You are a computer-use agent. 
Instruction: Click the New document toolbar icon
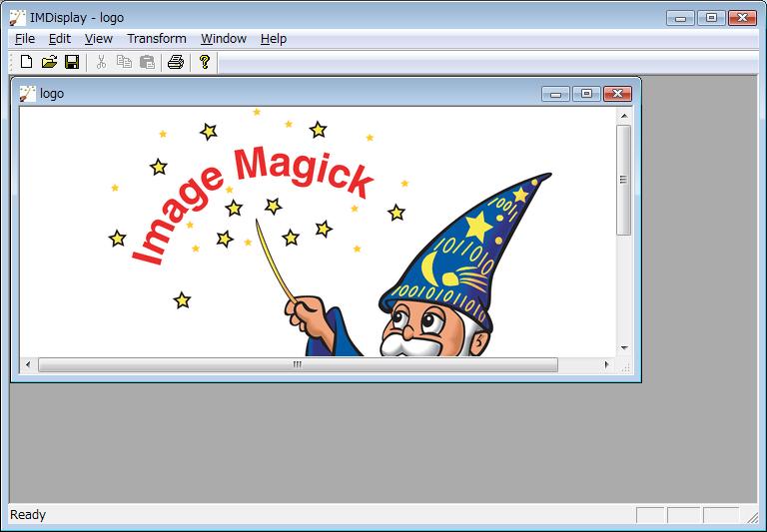coord(26,62)
